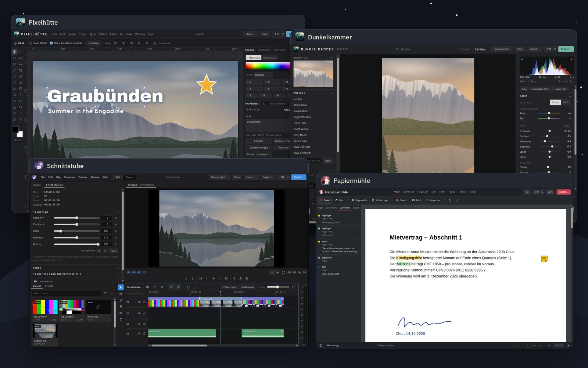Screen dimensions: 588x368
Task: Switch media bin to list view in Schnittstube
Action: [x=105, y=293]
